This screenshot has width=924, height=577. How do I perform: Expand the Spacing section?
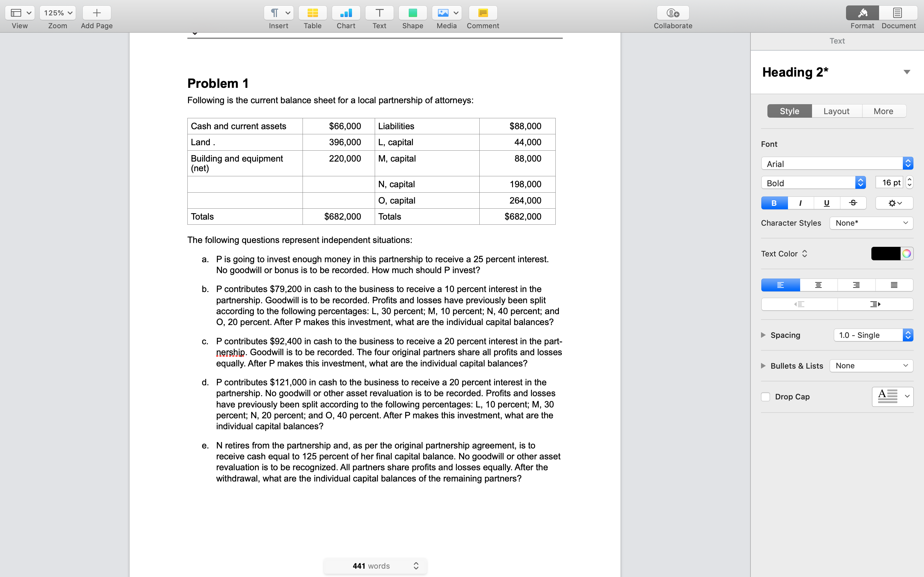[763, 335]
